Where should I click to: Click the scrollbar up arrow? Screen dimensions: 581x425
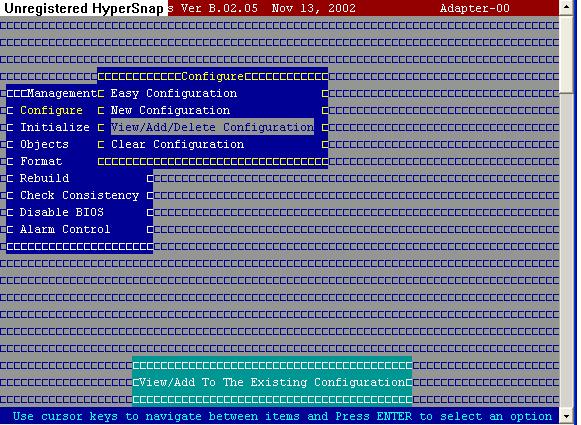click(567, 7)
